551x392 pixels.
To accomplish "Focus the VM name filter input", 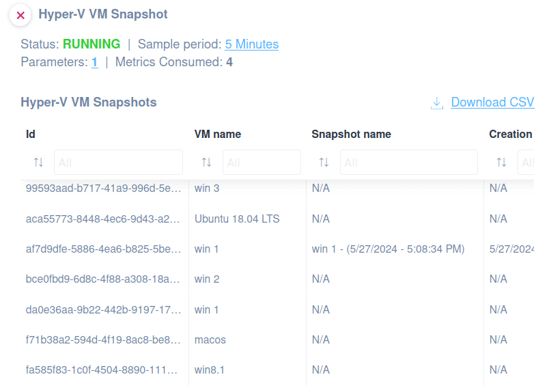I will tap(262, 162).
